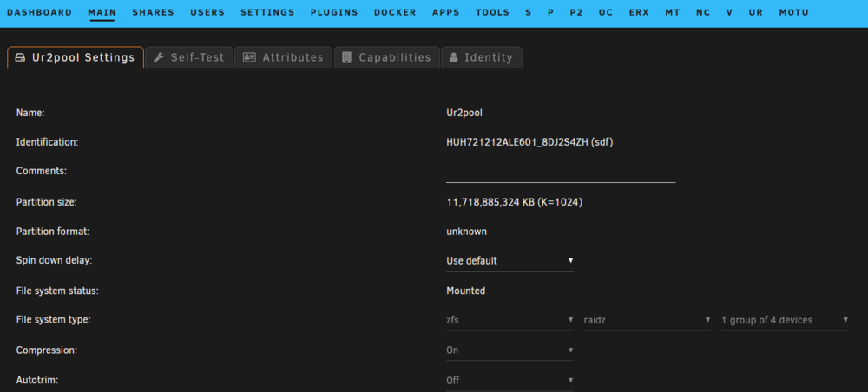This screenshot has width=868, height=392.
Task: Click the Autotrim label
Action: coord(37,381)
